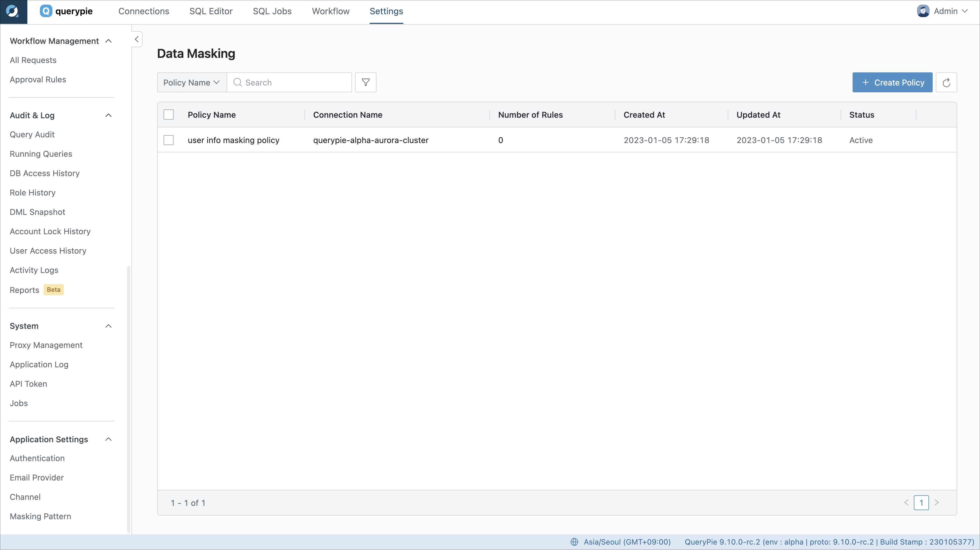The image size is (980, 550).
Task: Open Running Queries page
Action: tap(41, 154)
